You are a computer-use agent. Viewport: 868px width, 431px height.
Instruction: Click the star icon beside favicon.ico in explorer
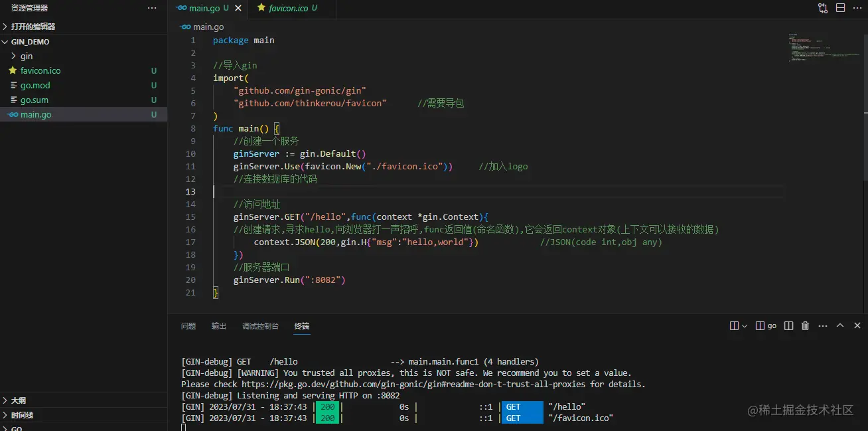click(13, 70)
